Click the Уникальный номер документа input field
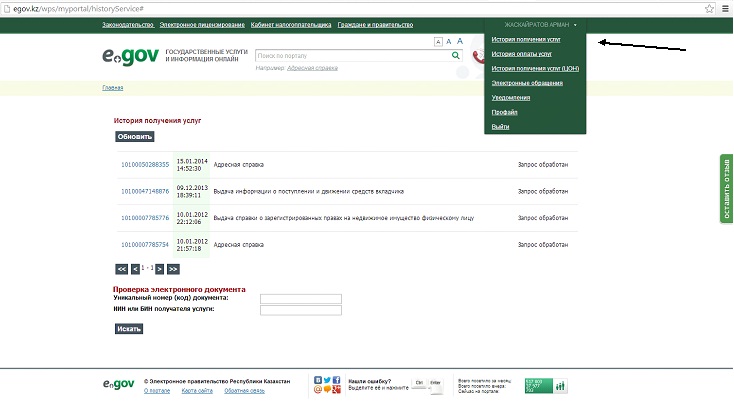The image size is (734, 404). click(300, 299)
